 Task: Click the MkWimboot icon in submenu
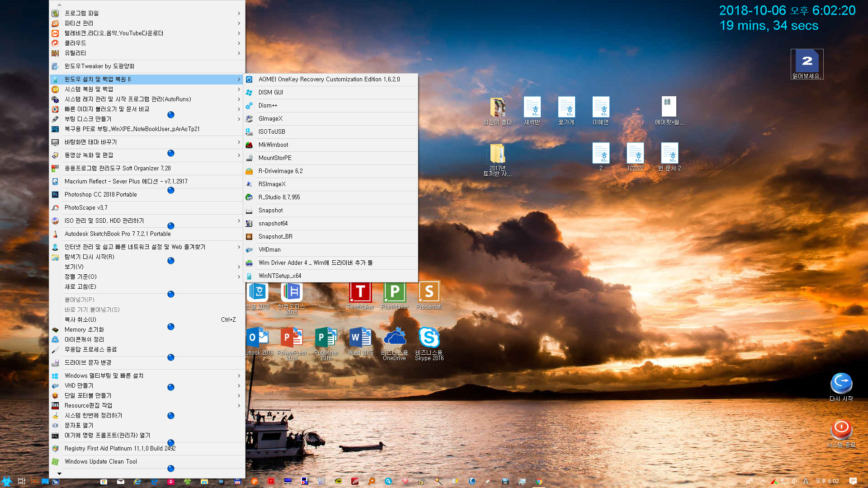(x=249, y=145)
